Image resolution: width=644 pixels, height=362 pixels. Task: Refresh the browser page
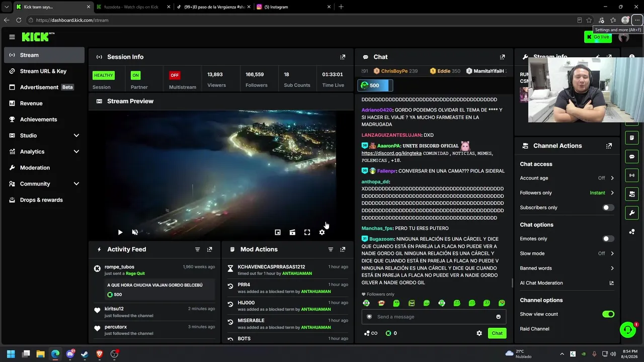click(x=19, y=20)
